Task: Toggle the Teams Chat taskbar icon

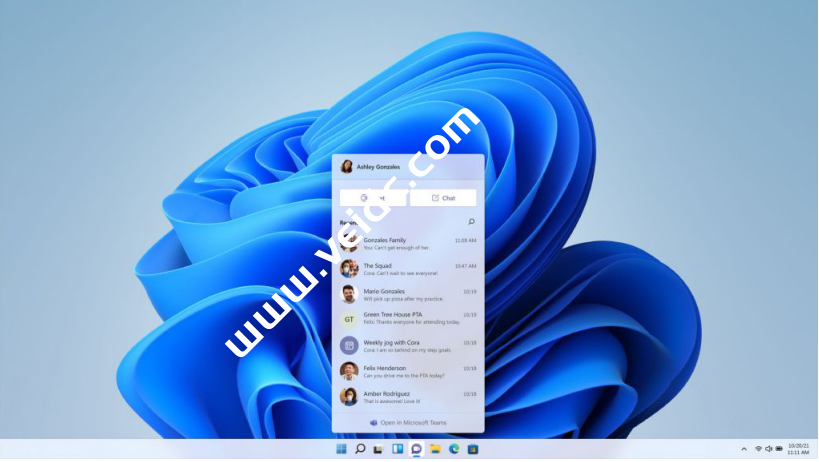Action: [416, 450]
